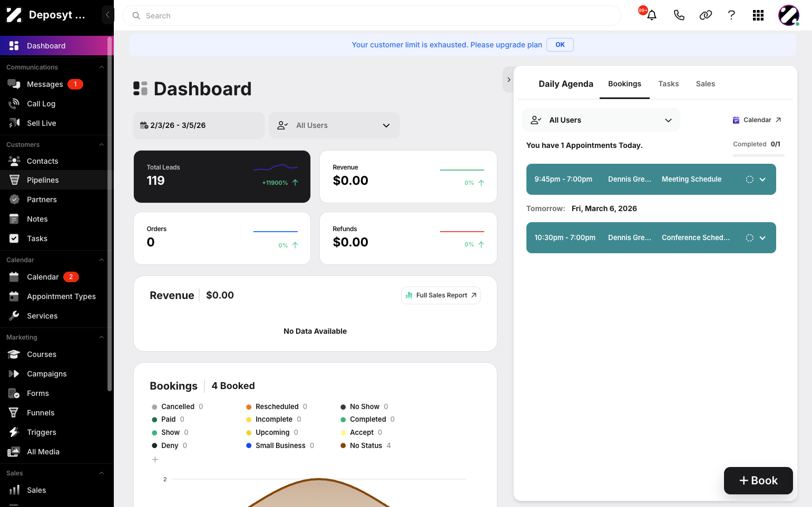This screenshot has width=812, height=507.
Task: Add a booking status with plus icon
Action: 155,460
